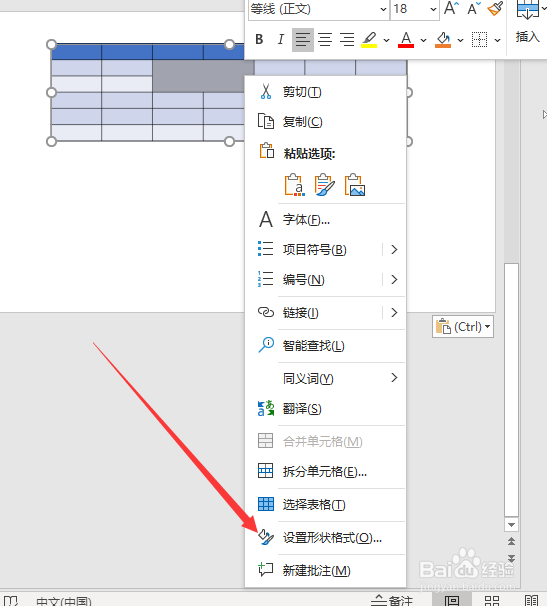Choose Copy 复制(C) from context menu

[x=325, y=122]
